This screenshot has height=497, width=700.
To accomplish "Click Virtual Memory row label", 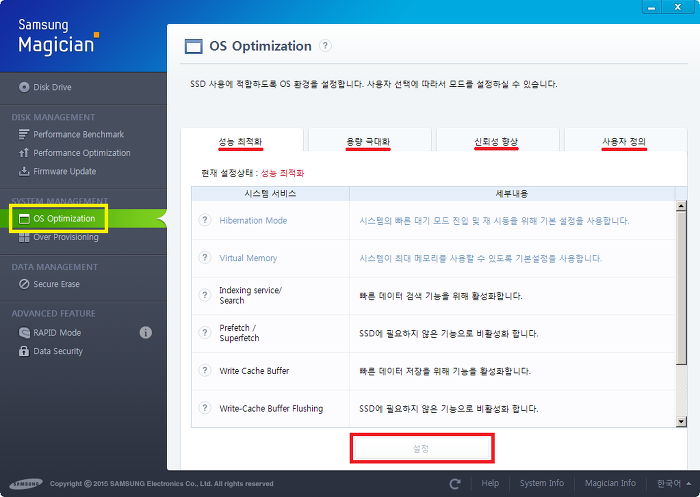I will (x=248, y=258).
